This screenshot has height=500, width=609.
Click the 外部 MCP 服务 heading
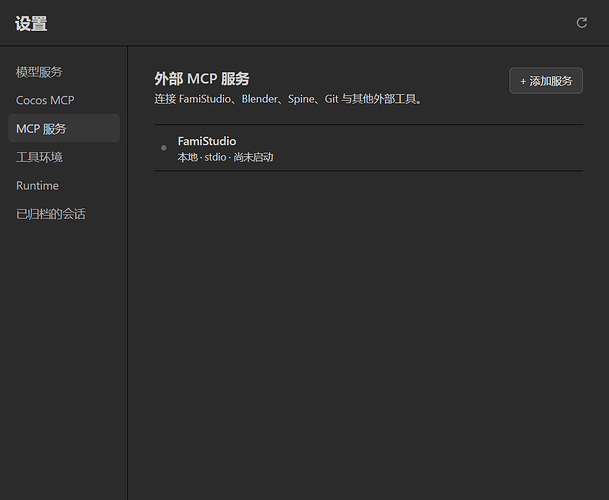[x=202, y=78]
